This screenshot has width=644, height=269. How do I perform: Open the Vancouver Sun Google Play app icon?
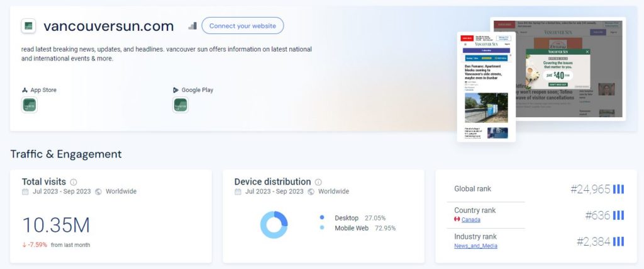click(180, 105)
